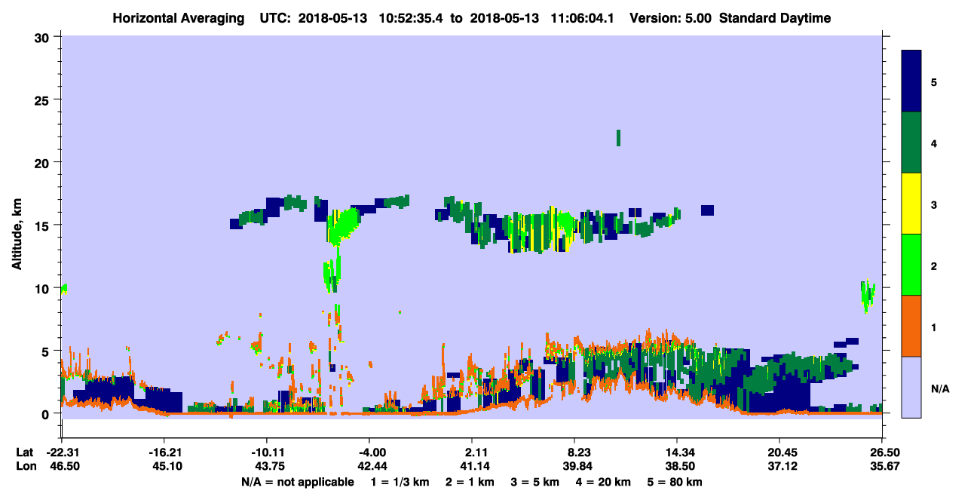Viewport: 980px width, 503px height.
Task: Click the 10 tick label on the altitude axis
Action: (x=44, y=288)
